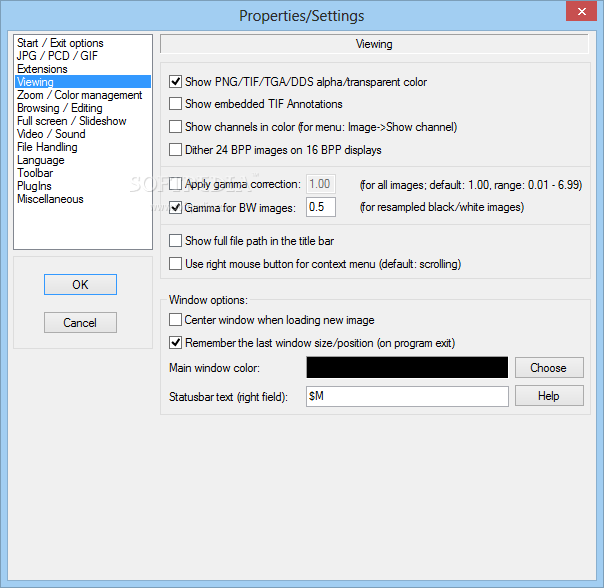Close the Properties/Settings dialog
Image resolution: width=604 pixels, height=588 pixels.
[x=581, y=12]
